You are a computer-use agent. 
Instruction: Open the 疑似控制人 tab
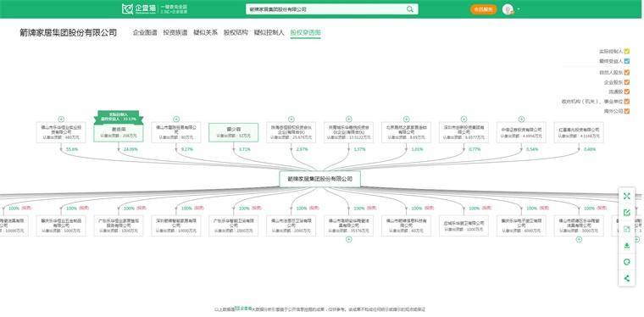[269, 32]
